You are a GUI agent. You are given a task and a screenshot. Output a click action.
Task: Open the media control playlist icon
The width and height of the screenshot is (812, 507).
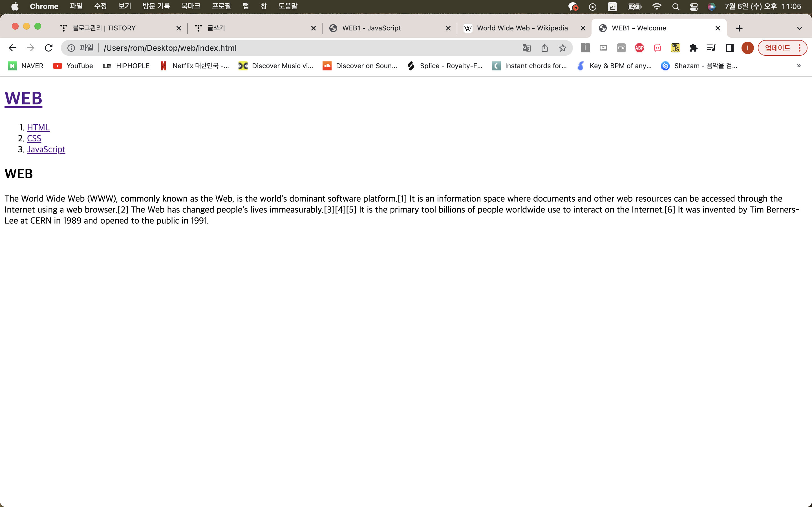(711, 48)
